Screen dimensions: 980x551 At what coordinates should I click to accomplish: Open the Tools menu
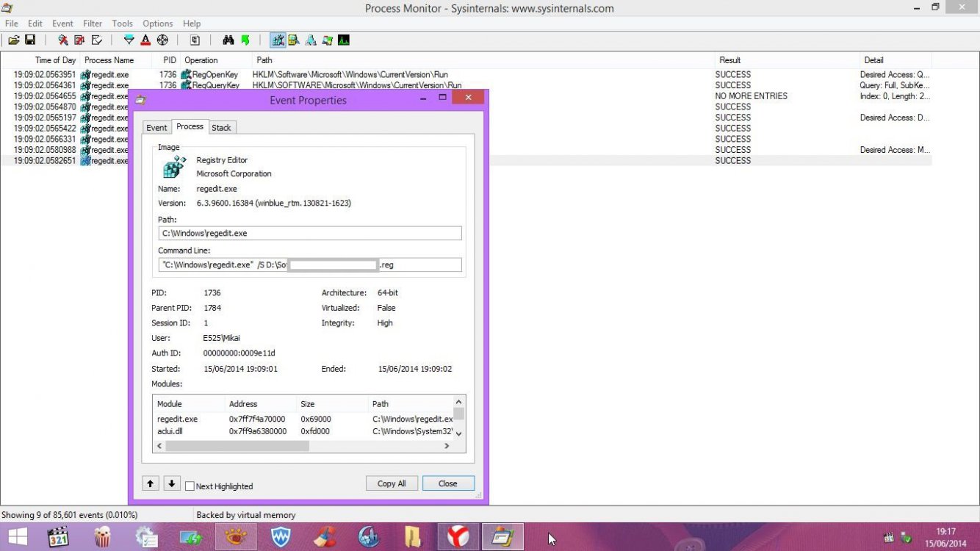click(x=123, y=24)
